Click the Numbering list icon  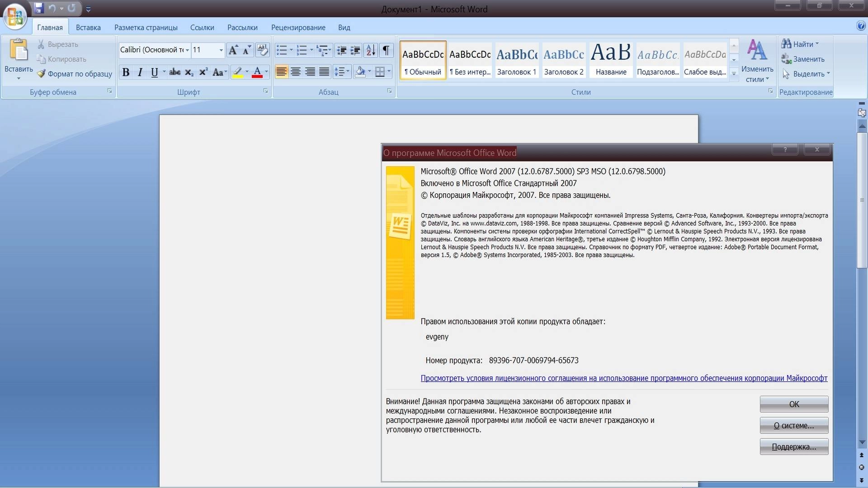[x=302, y=50]
